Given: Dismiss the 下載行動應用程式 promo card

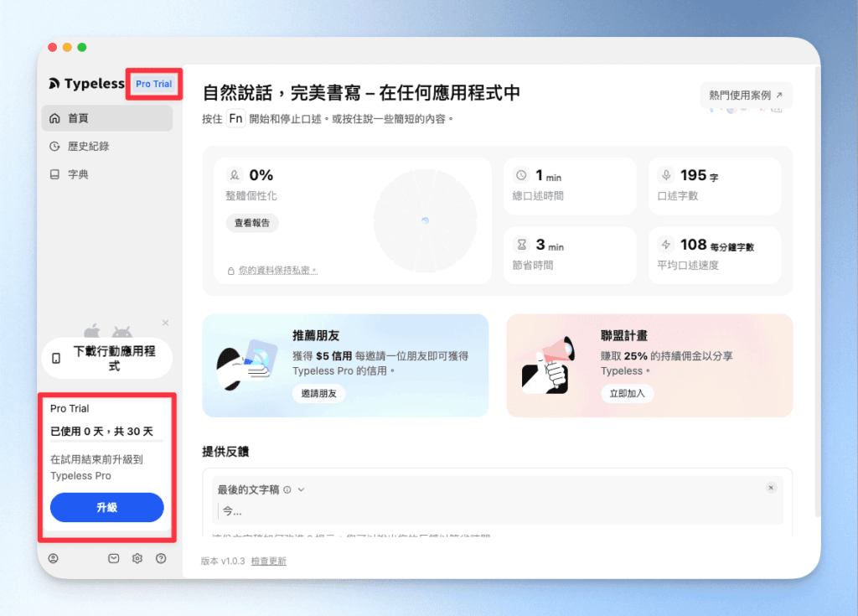Looking at the screenshot, I should 165,322.
